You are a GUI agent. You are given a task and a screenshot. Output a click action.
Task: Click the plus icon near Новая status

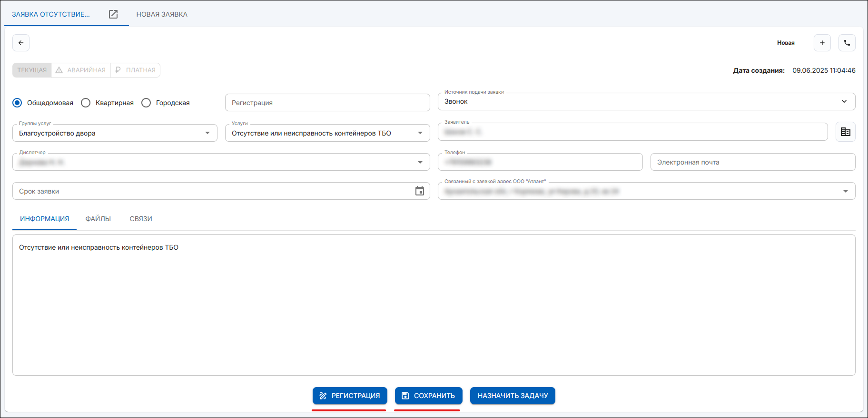[x=822, y=43]
